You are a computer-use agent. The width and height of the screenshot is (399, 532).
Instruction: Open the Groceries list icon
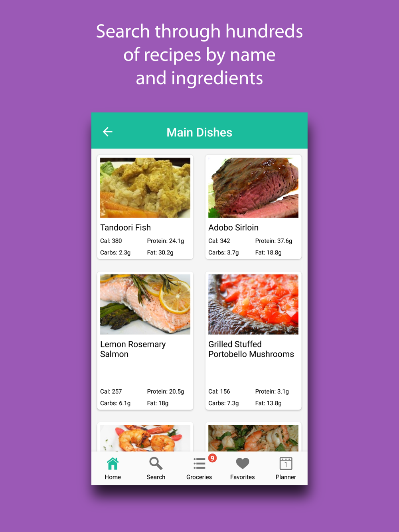[199, 463]
